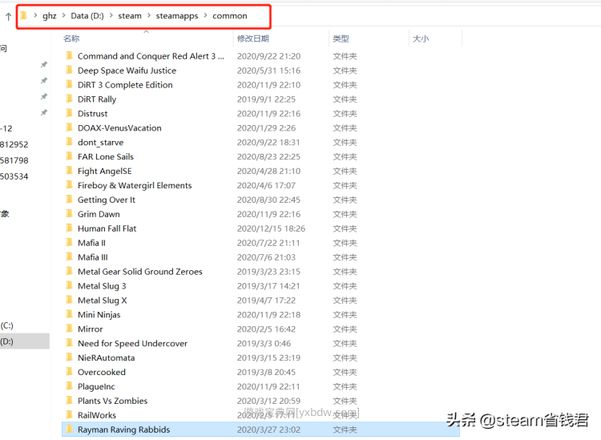
Task: Click folder icon of FAR Lone Sails
Action: (69, 156)
